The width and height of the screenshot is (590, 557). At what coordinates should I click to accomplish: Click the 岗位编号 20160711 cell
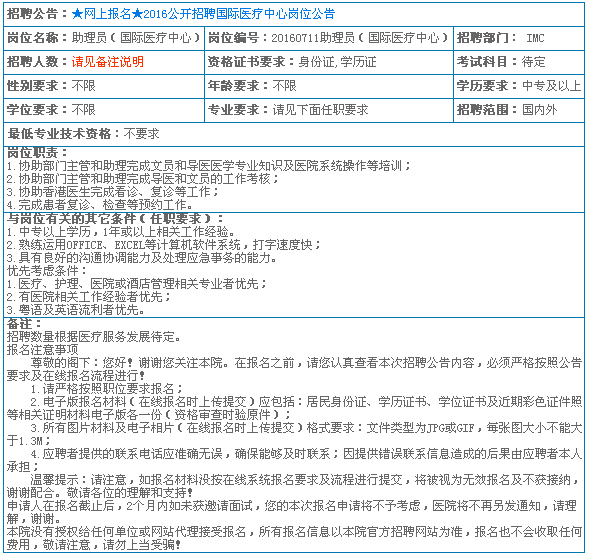point(329,38)
